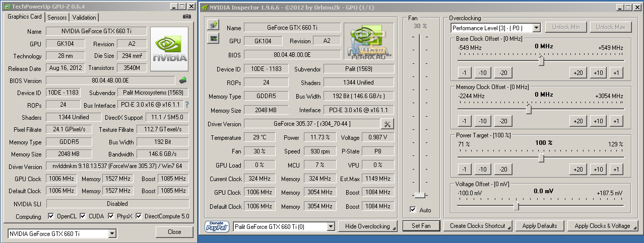This screenshot has width=644, height=243.
Task: Click the driver settings wrench icon
Action: (x=388, y=124)
